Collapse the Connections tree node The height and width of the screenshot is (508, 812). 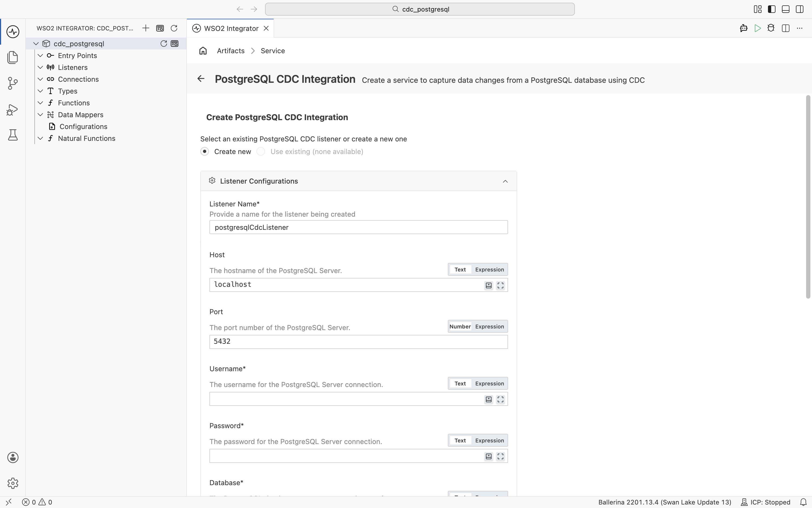click(x=40, y=79)
